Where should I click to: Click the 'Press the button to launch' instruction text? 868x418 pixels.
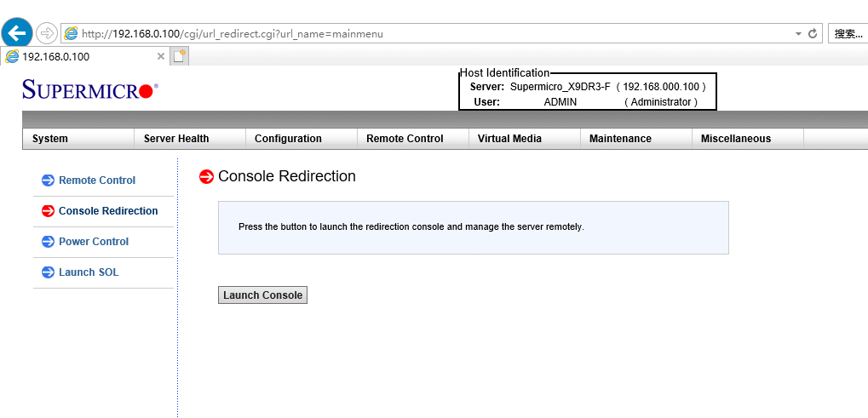click(411, 226)
